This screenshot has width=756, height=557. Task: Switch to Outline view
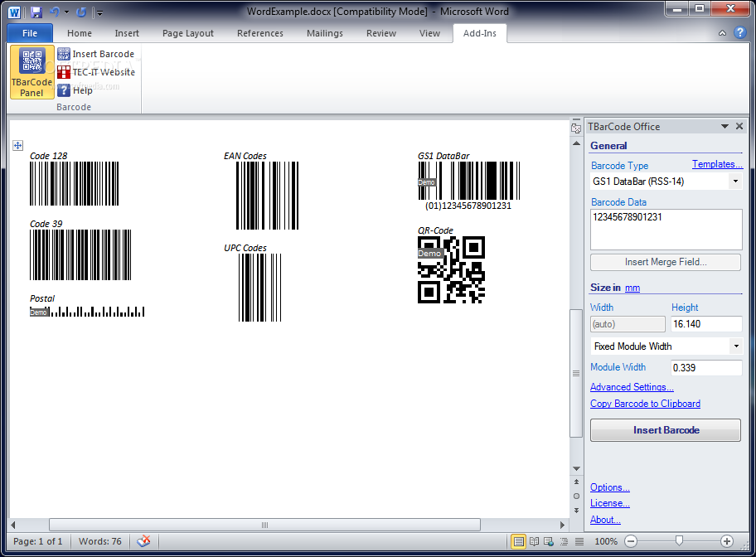point(565,541)
